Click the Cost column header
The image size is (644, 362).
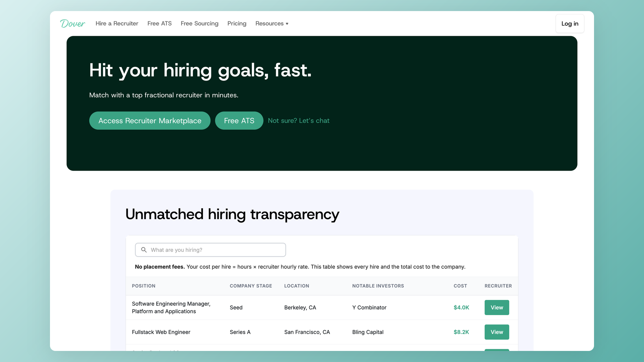pyautogui.click(x=460, y=286)
